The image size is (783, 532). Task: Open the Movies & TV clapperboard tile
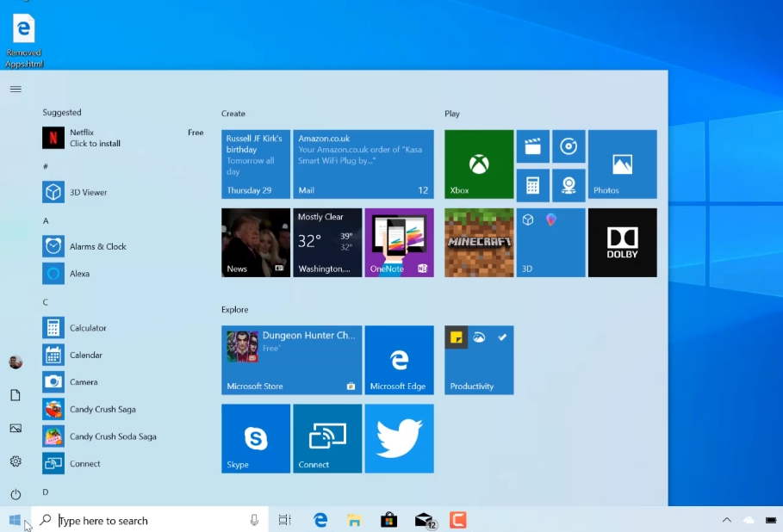point(533,146)
